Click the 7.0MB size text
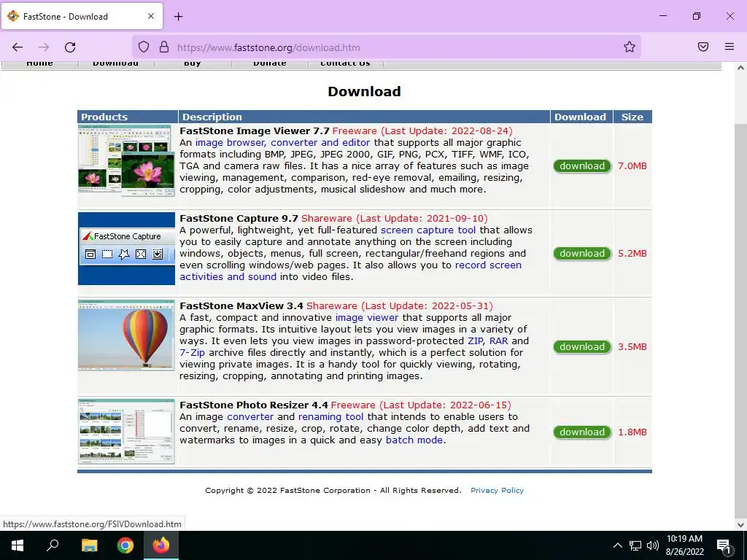Image resolution: width=747 pixels, height=560 pixels. [x=632, y=166]
